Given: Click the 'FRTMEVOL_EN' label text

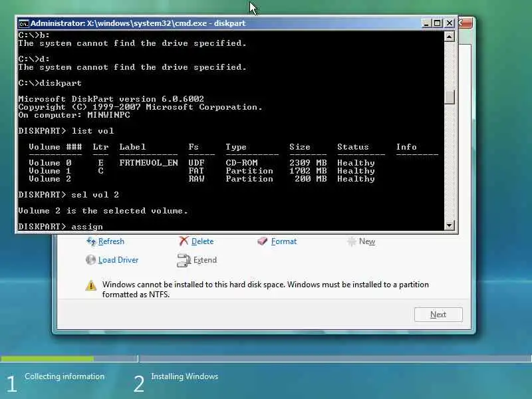Looking at the screenshot, I should pyautogui.click(x=148, y=163).
